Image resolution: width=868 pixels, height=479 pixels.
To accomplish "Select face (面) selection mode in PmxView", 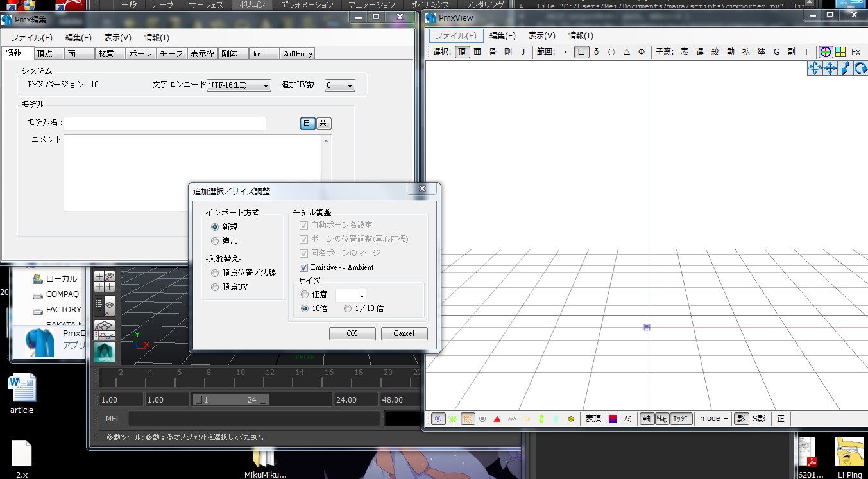I will point(477,52).
